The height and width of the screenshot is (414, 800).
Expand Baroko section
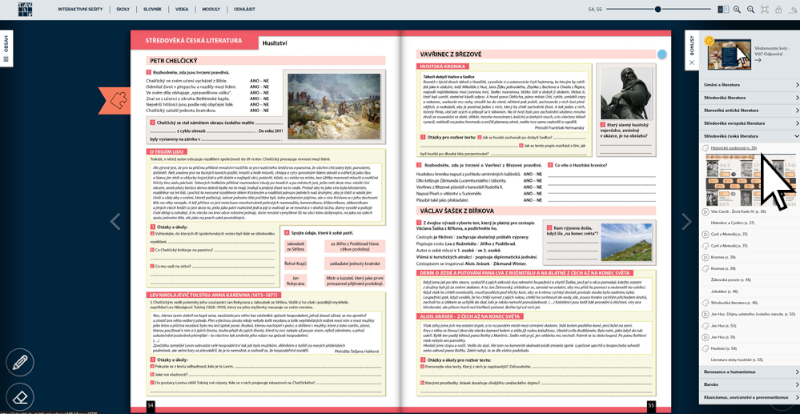749,384
